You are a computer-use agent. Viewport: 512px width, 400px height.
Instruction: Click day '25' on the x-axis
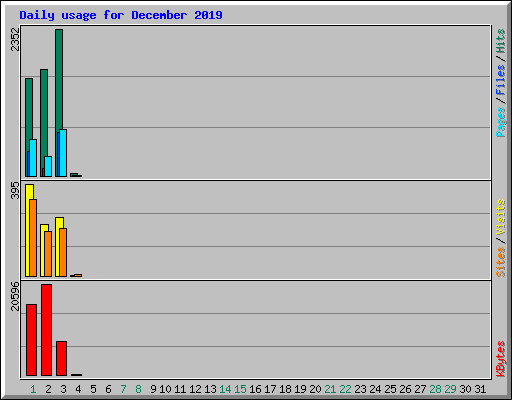(x=390, y=389)
